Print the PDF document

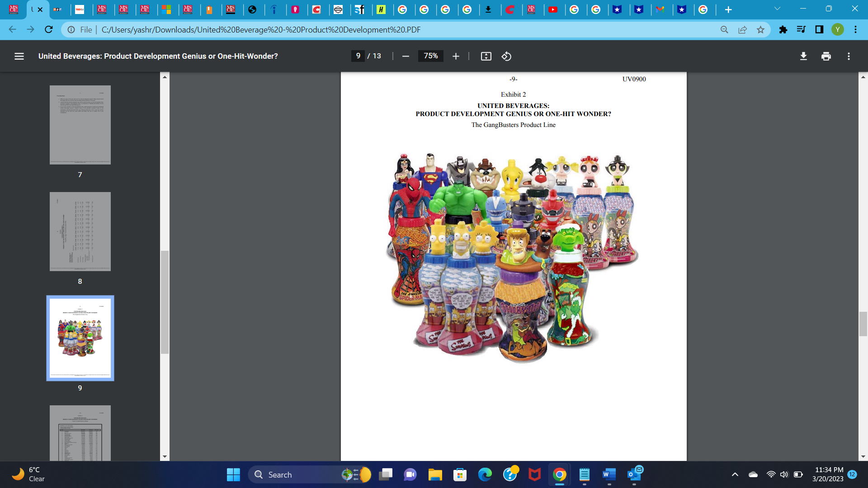826,56
